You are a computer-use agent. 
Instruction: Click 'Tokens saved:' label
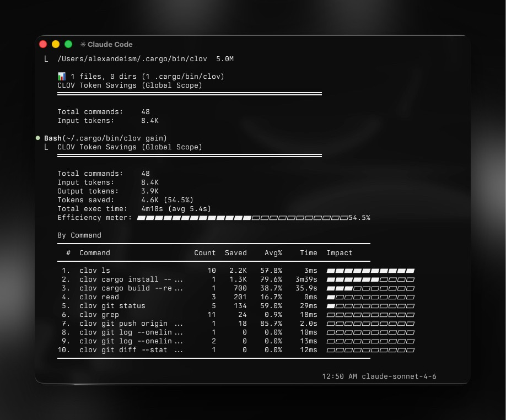click(85, 200)
